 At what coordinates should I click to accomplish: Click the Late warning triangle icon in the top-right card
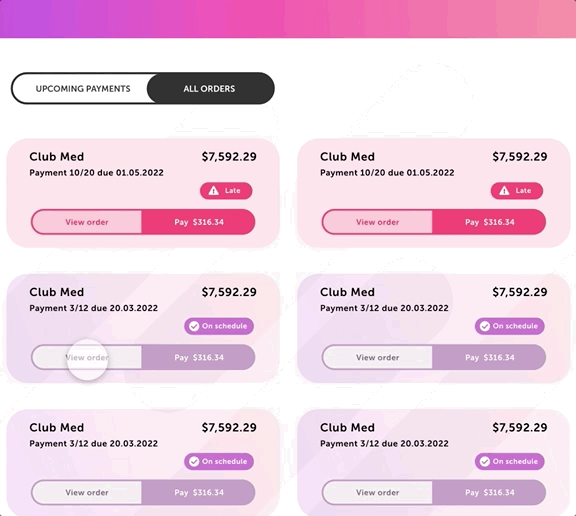(x=504, y=191)
